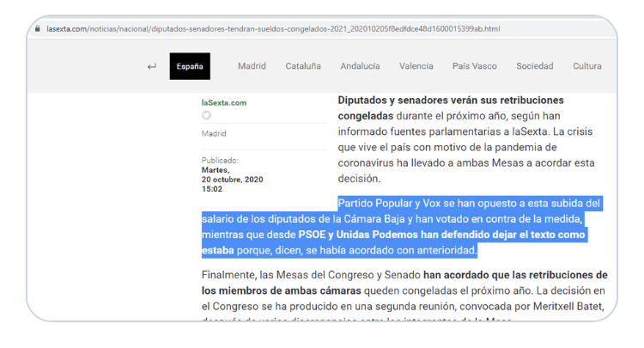Click the publication time '15:02'
This screenshot has height=348, width=644.
(x=211, y=189)
